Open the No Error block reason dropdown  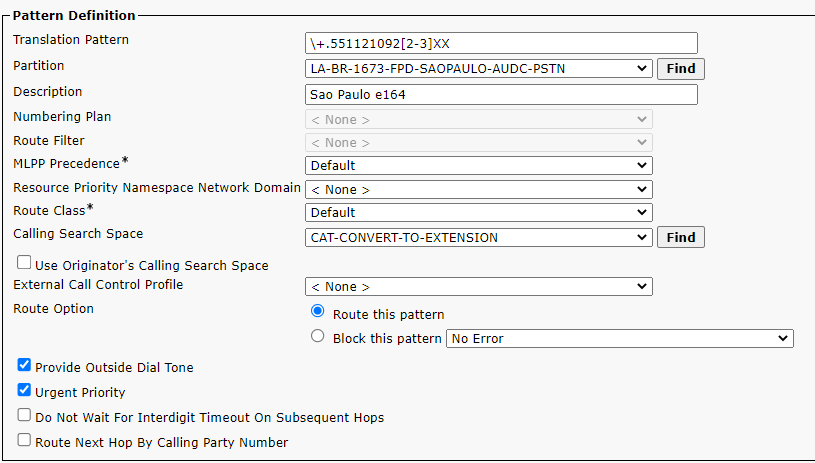[620, 338]
